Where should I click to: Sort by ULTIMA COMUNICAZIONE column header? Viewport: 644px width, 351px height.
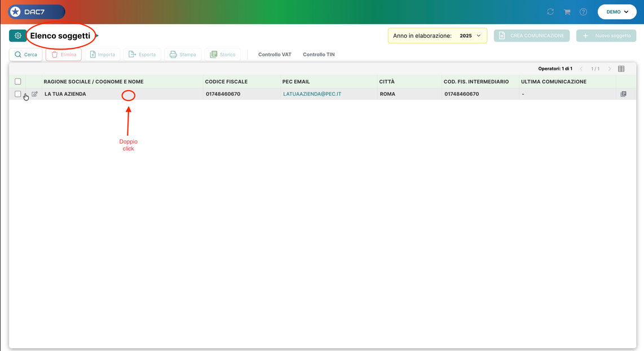(x=554, y=82)
